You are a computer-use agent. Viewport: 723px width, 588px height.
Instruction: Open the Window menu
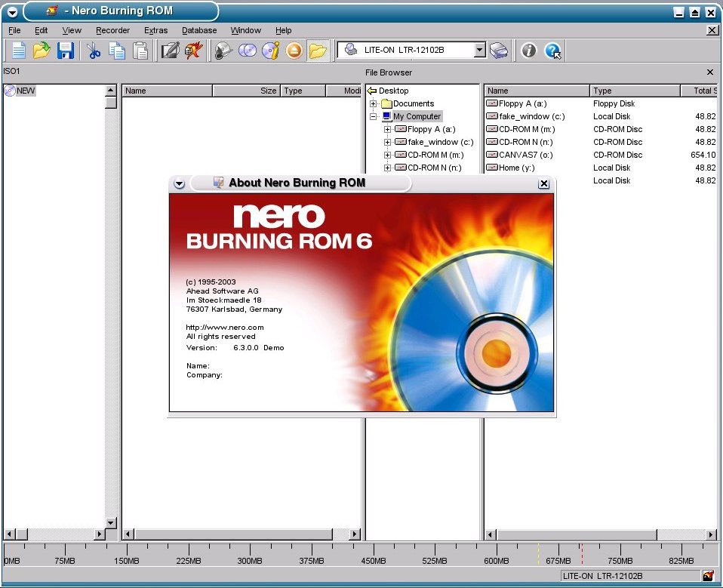pos(246,30)
